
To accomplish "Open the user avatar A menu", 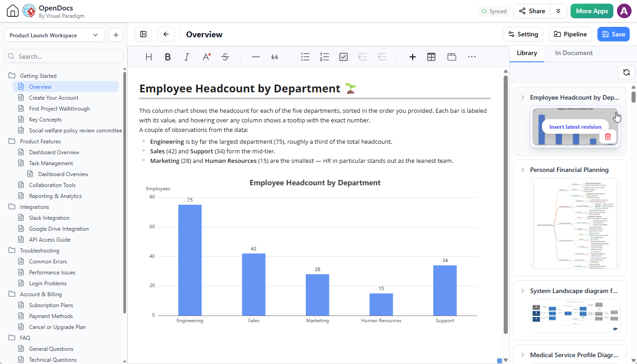I will 624,11.
